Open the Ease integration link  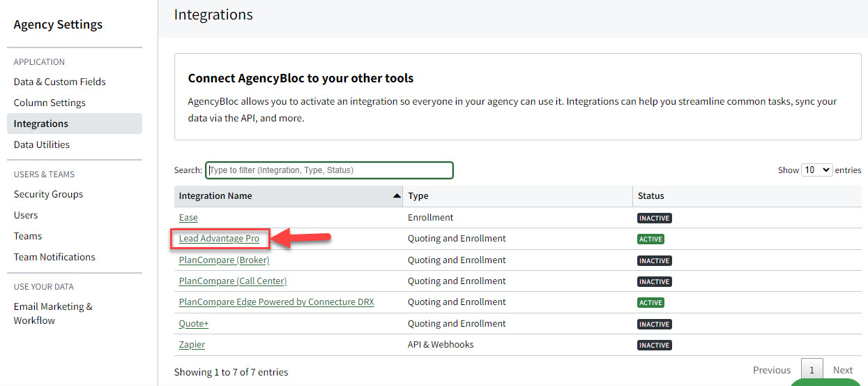pyautogui.click(x=188, y=218)
